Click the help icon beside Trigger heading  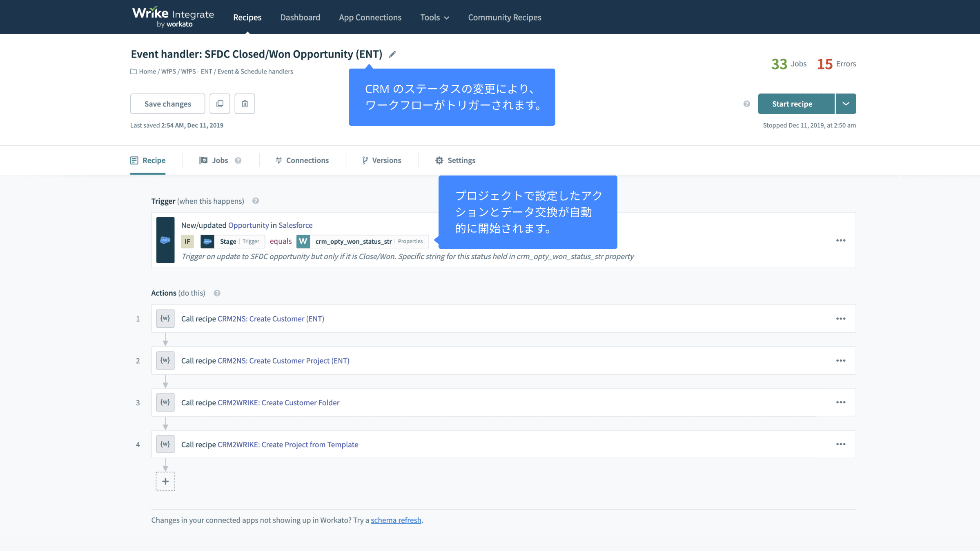click(x=256, y=201)
